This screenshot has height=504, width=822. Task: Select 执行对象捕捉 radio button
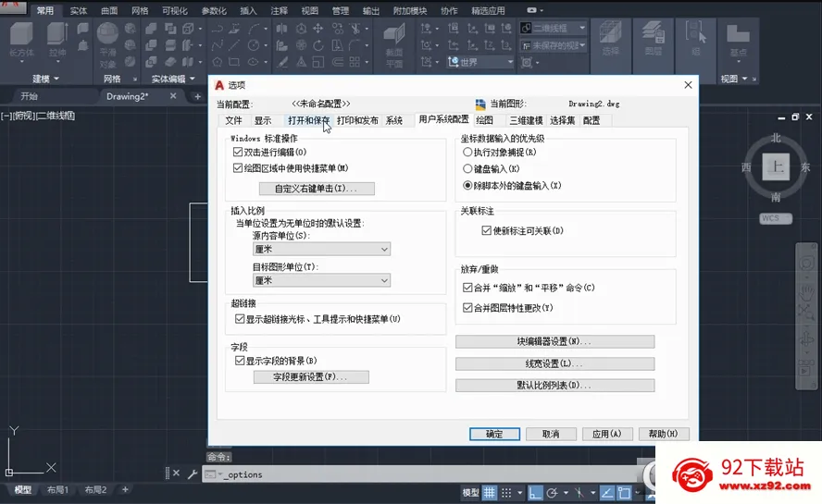point(467,152)
